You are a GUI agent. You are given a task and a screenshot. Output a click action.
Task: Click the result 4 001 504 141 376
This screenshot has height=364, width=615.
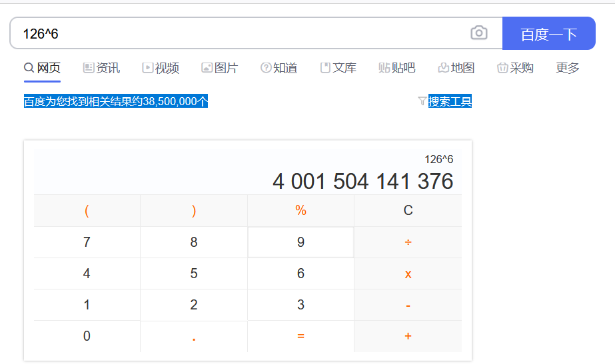(x=363, y=182)
